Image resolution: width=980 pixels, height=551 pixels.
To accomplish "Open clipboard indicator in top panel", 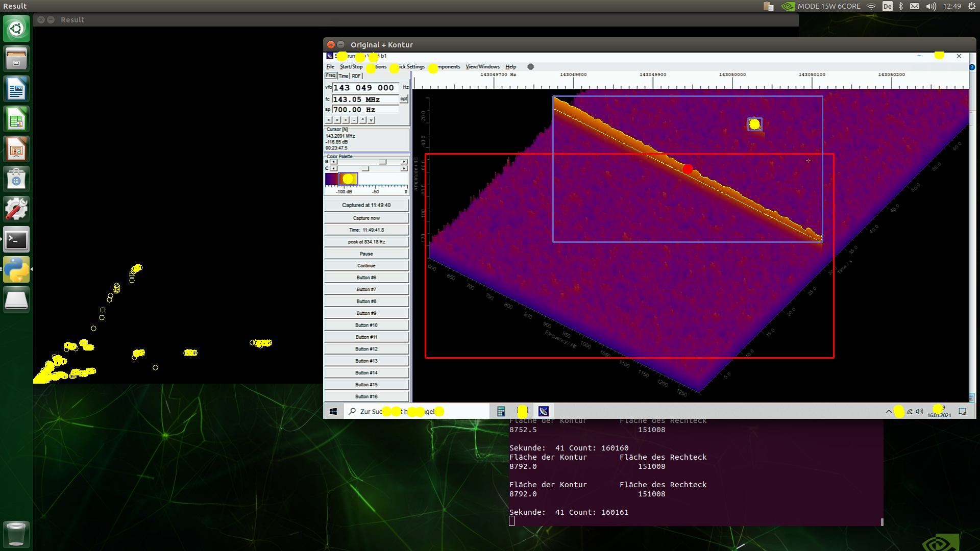I will (x=768, y=6).
